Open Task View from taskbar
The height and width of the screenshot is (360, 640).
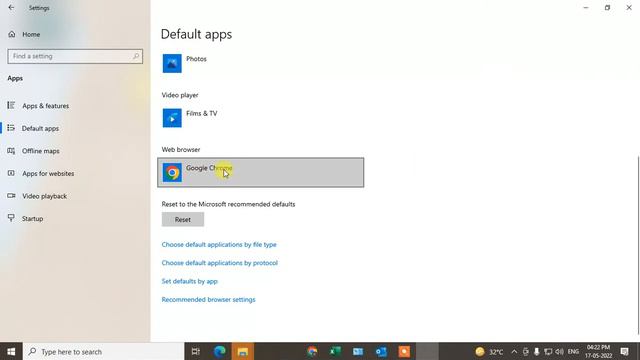point(196,351)
